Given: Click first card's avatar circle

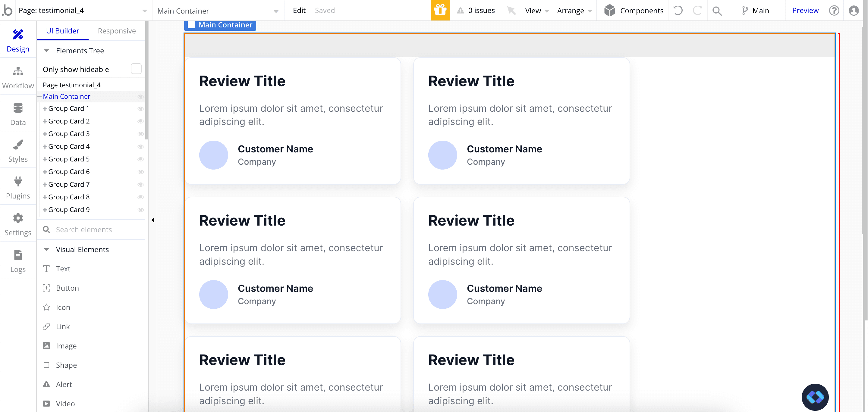Looking at the screenshot, I should pyautogui.click(x=214, y=155).
